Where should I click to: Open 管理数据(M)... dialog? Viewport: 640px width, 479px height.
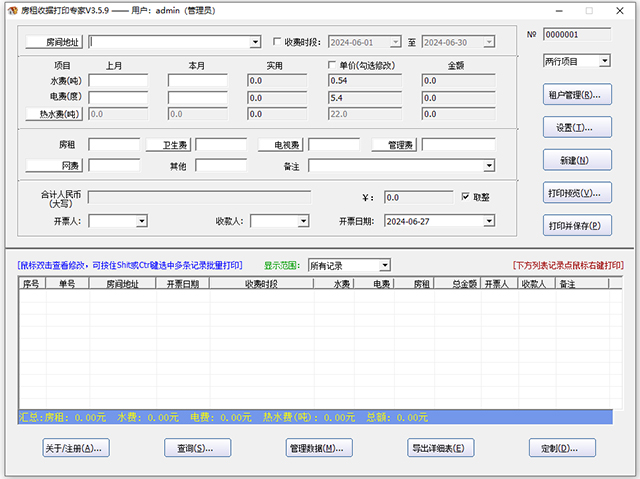[x=319, y=448]
